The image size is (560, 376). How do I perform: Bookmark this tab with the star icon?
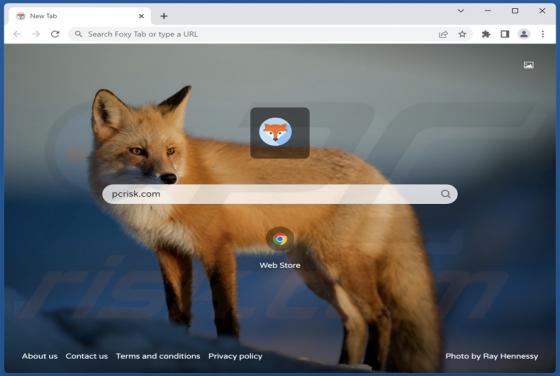pyautogui.click(x=462, y=34)
